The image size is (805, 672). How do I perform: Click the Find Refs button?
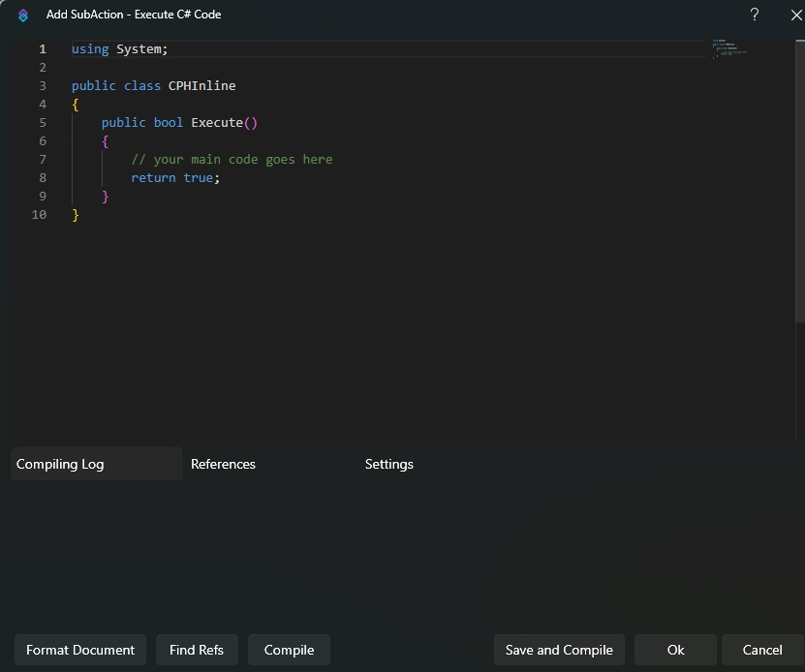point(197,650)
